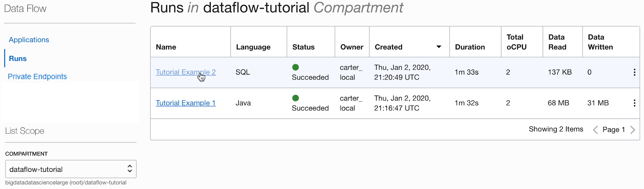Viewport: 644px width, 189px height.
Task: Click green status dot for Tutorial Example 1
Action: pyautogui.click(x=295, y=98)
